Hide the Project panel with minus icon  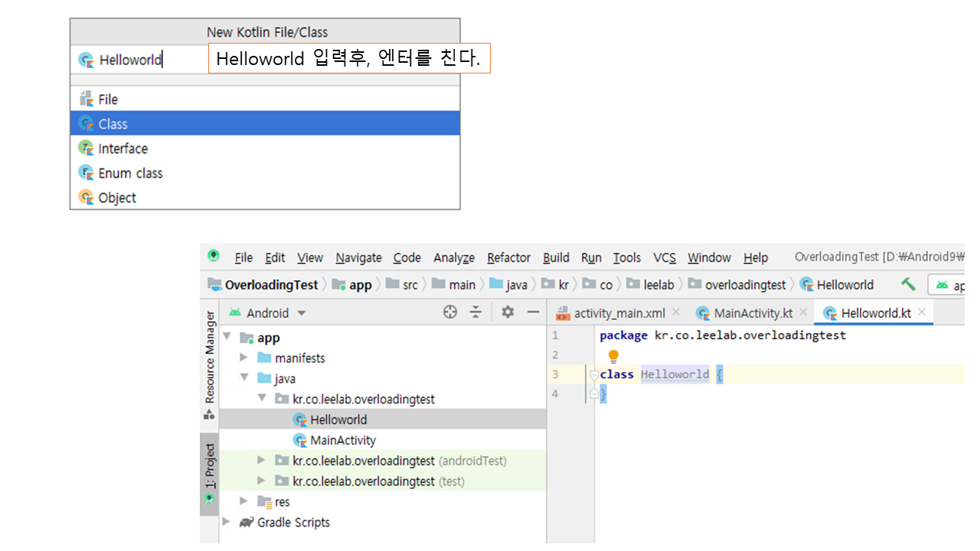pos(533,312)
